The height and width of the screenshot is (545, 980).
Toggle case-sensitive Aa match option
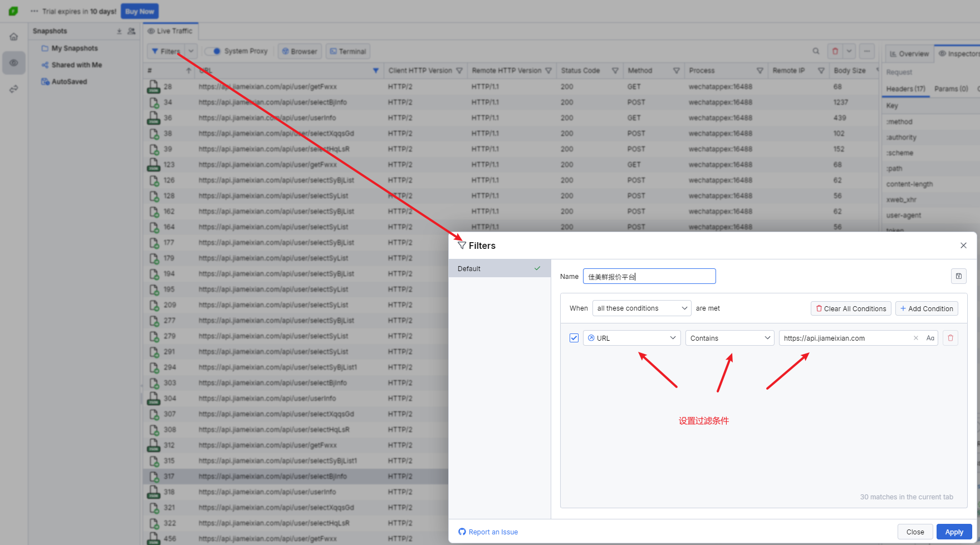(930, 338)
